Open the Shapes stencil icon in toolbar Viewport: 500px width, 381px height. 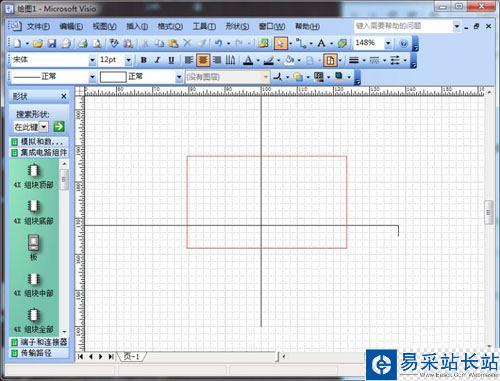(x=264, y=43)
